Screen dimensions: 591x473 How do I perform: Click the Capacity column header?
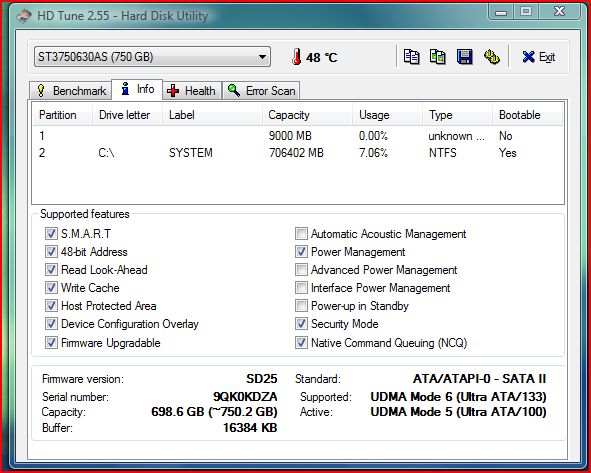[x=307, y=115]
